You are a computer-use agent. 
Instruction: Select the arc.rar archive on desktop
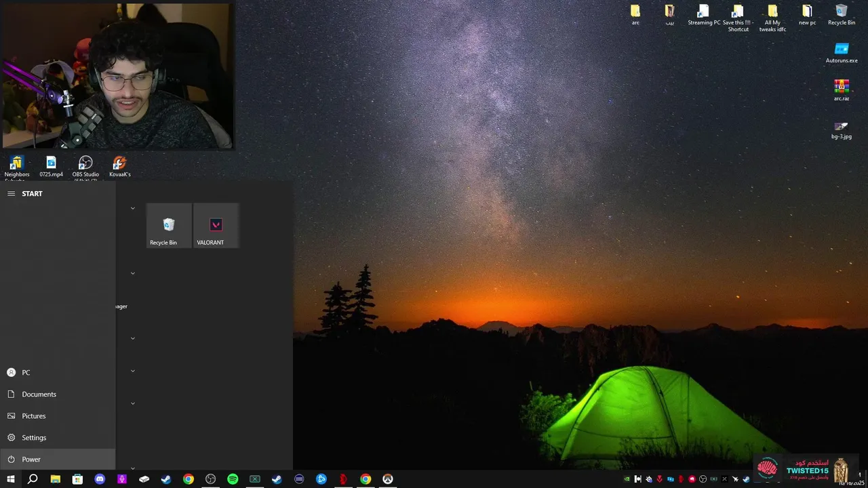842,91
